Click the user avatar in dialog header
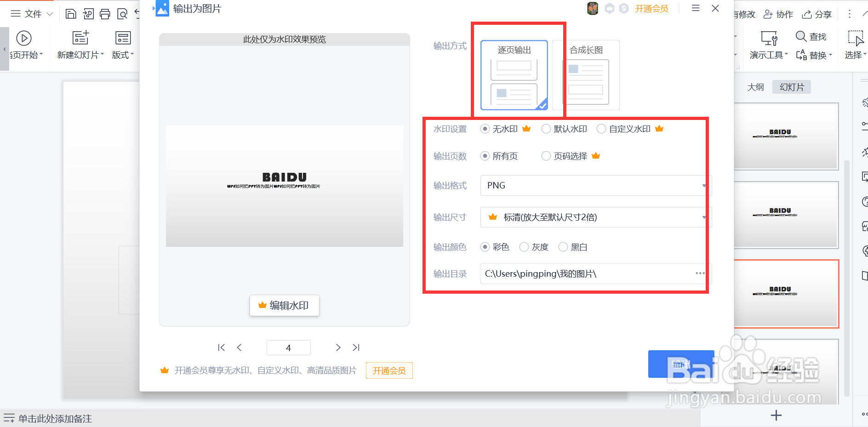Viewport: 868px width, 427px height. tap(593, 8)
